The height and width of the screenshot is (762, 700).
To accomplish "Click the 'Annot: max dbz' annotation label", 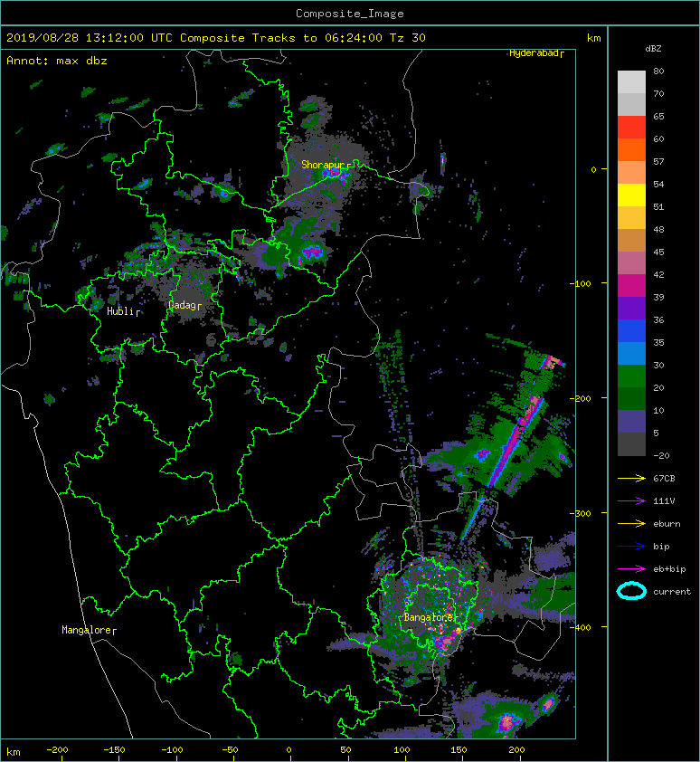I will [x=57, y=61].
